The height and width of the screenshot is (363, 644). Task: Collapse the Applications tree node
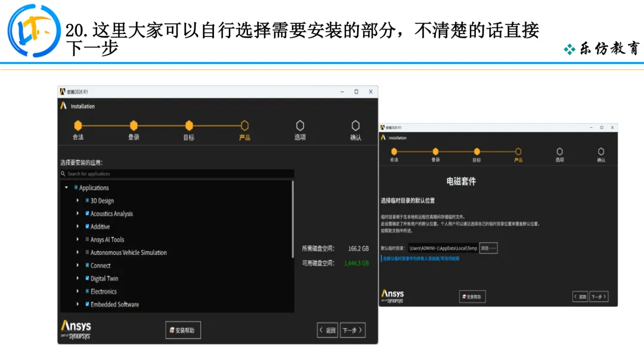66,187
